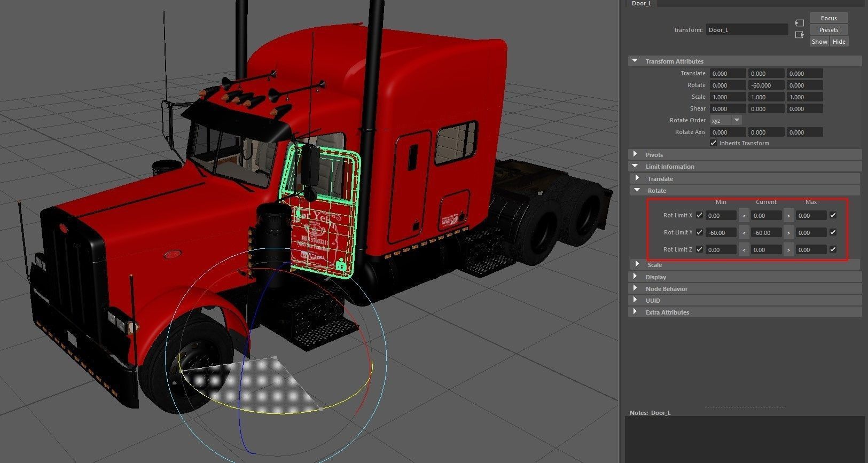Toggle the Inherits Transform checkbox
The image size is (868, 463).
713,143
